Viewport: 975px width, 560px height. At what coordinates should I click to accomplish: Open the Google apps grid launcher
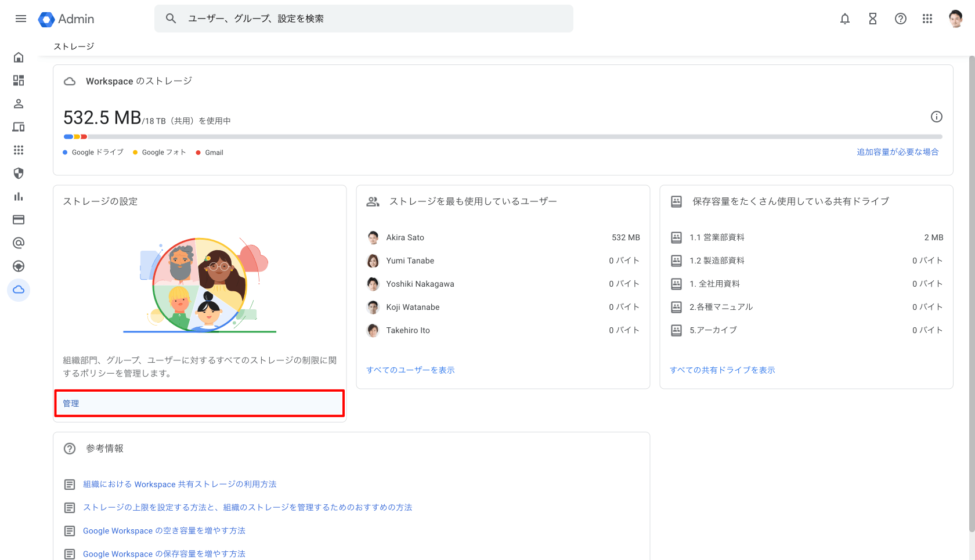927,19
